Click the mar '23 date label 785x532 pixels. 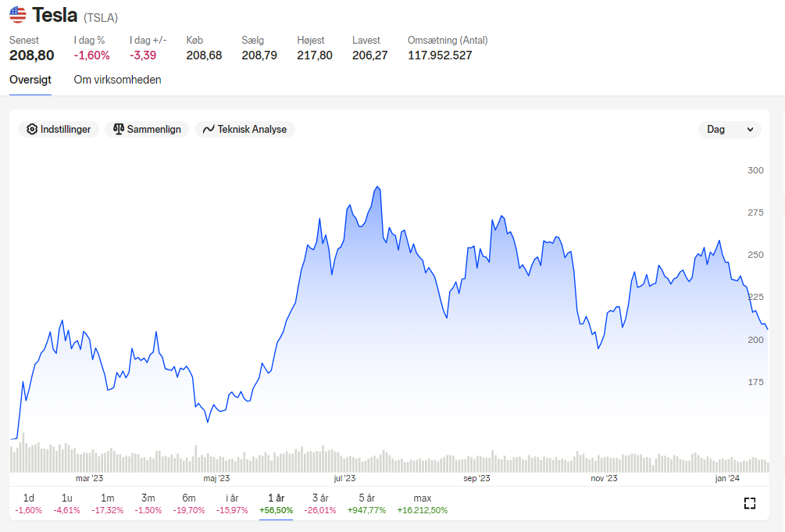(89, 478)
